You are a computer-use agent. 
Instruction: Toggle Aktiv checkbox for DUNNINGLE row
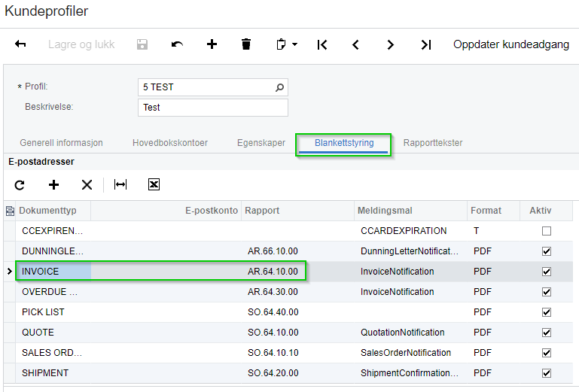pos(547,251)
